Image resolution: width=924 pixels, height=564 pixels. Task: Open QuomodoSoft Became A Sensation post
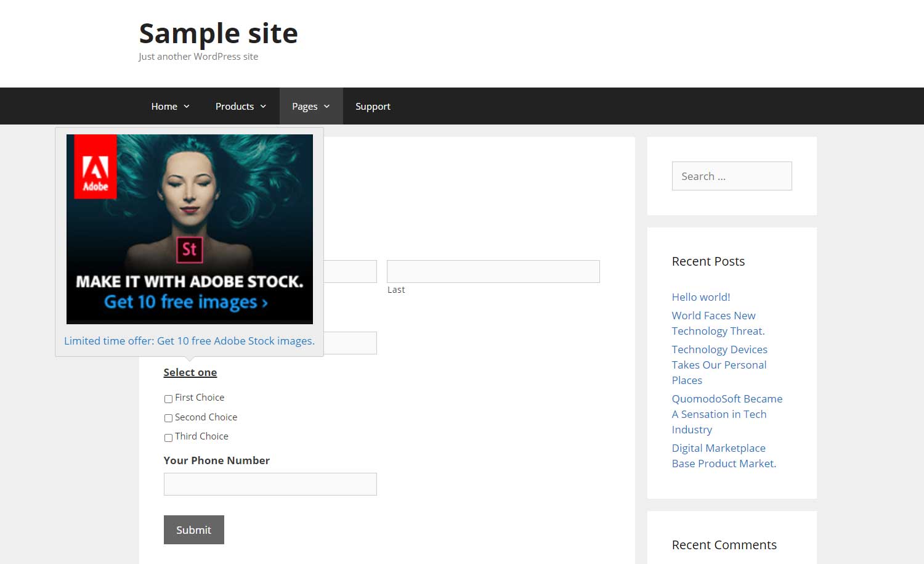pos(727,414)
